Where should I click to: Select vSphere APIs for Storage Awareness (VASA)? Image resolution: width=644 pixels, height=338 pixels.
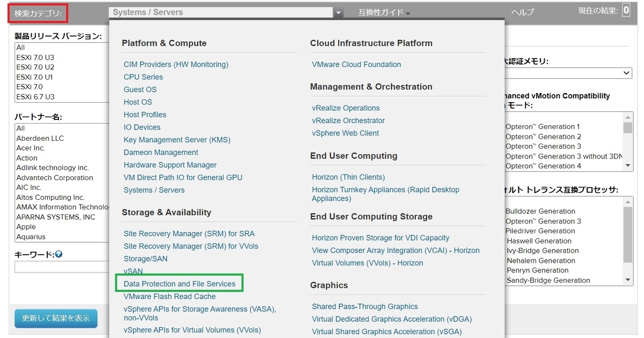point(200,314)
